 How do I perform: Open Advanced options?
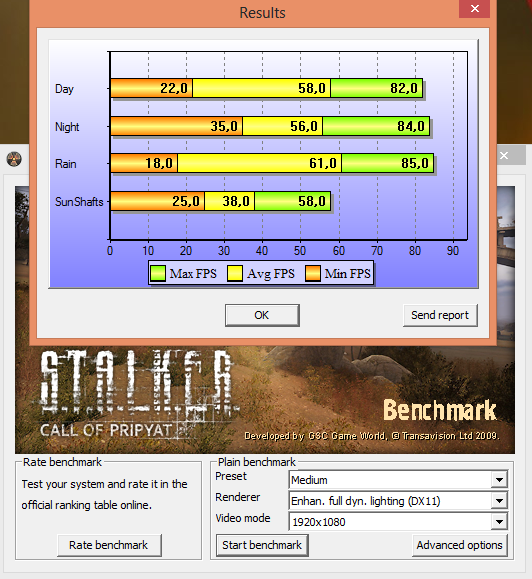[x=460, y=545]
